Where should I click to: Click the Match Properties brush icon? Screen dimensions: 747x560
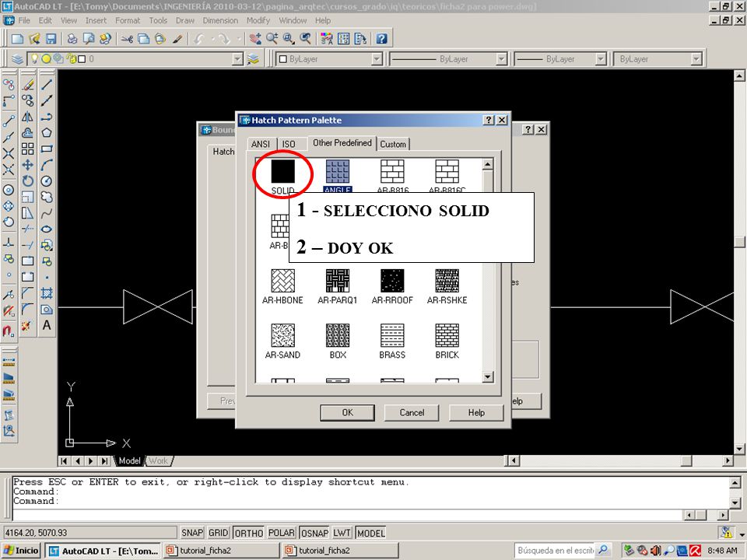click(177, 39)
